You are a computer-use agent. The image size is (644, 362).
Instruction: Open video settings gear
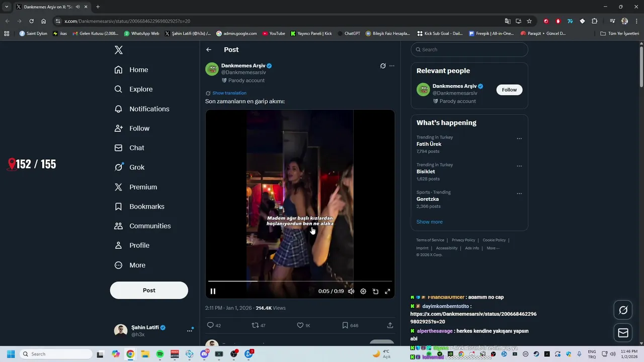pos(363,291)
